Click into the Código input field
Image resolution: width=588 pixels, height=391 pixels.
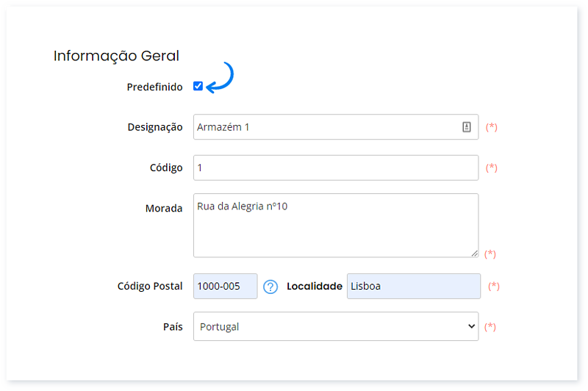click(x=336, y=168)
